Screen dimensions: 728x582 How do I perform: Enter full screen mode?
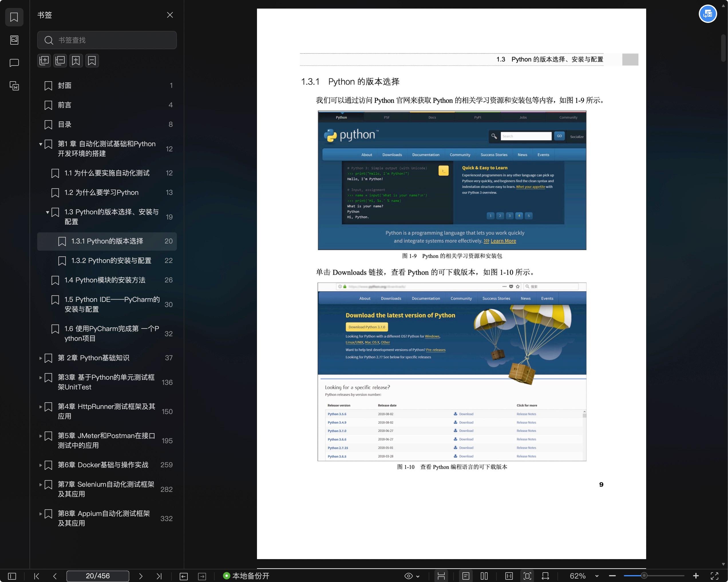tap(715, 576)
